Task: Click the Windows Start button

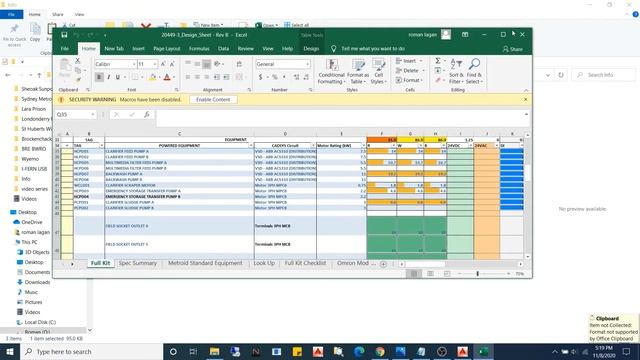Action: (10, 351)
